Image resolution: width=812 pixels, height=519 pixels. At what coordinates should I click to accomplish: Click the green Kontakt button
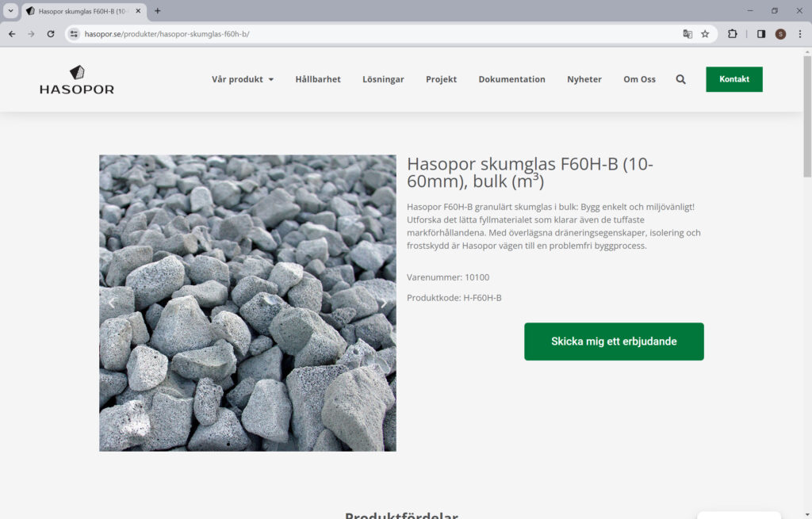coord(733,79)
